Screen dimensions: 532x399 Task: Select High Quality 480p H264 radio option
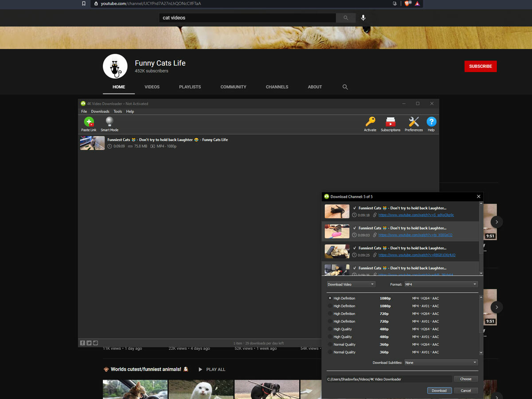click(x=330, y=329)
